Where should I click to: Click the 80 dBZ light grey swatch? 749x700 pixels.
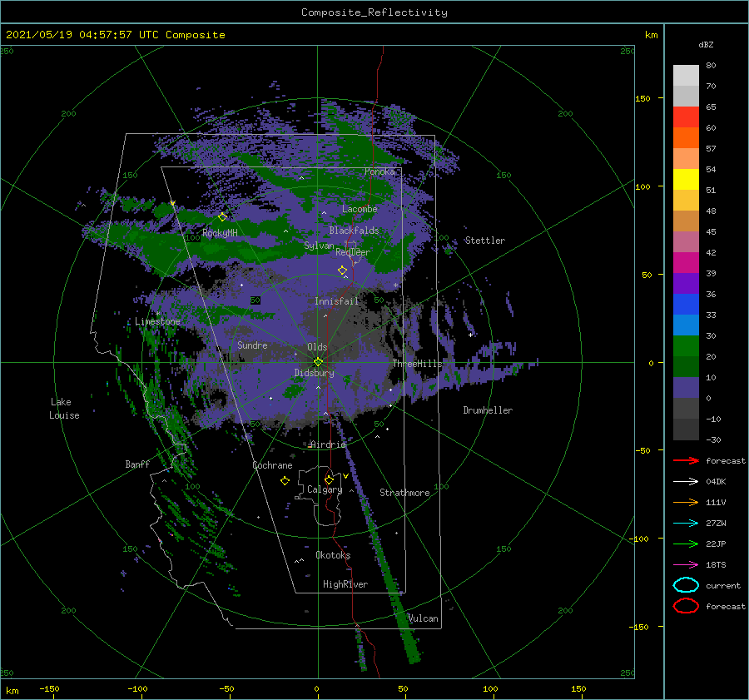pyautogui.click(x=686, y=75)
